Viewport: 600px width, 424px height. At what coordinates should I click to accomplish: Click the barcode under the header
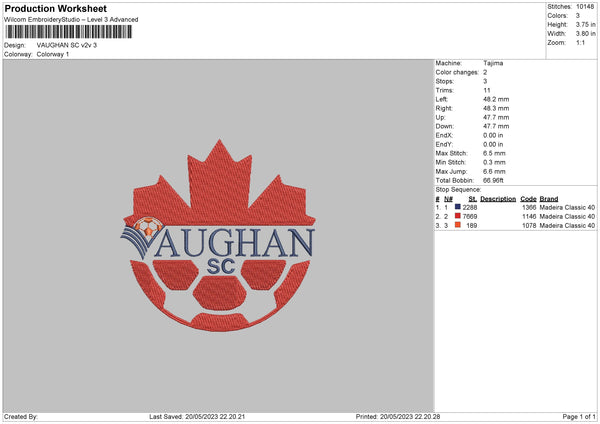point(69,32)
